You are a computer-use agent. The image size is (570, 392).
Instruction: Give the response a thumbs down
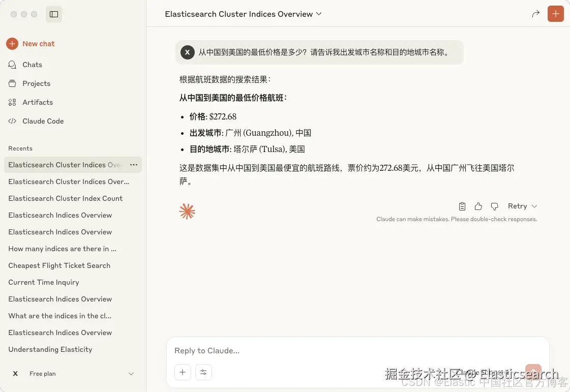point(494,206)
